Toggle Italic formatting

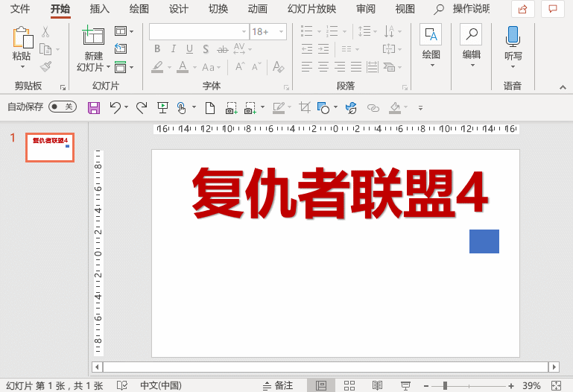pos(174,48)
